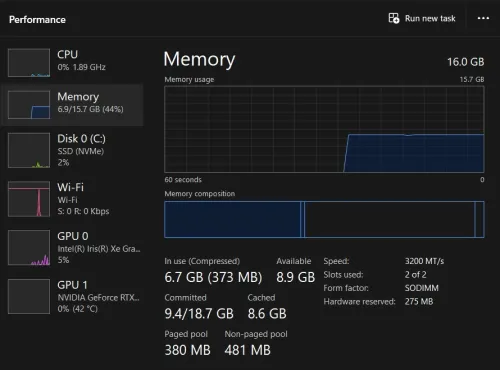The height and width of the screenshot is (370, 500).
Task: Click the Performance page heading
Action: pyautogui.click(x=37, y=20)
